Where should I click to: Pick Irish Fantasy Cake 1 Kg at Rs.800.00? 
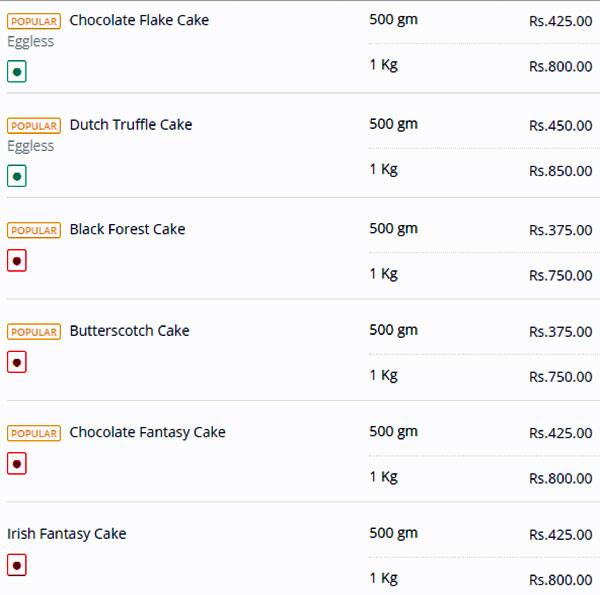click(x=560, y=580)
